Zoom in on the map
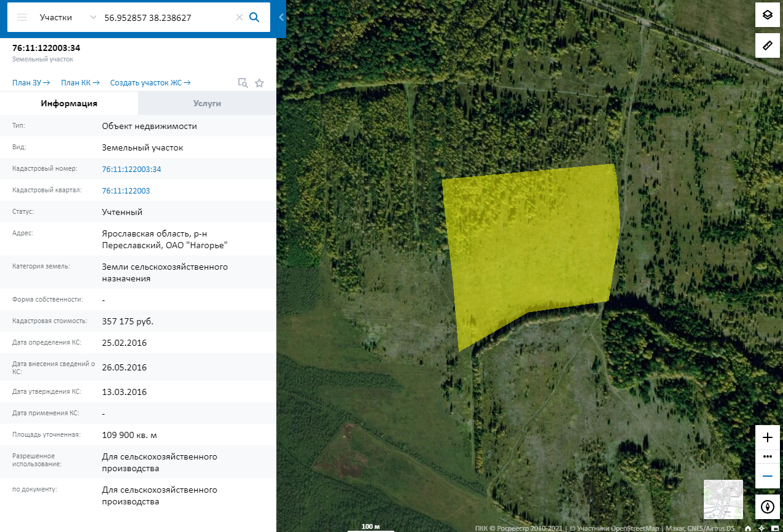 pyautogui.click(x=767, y=437)
